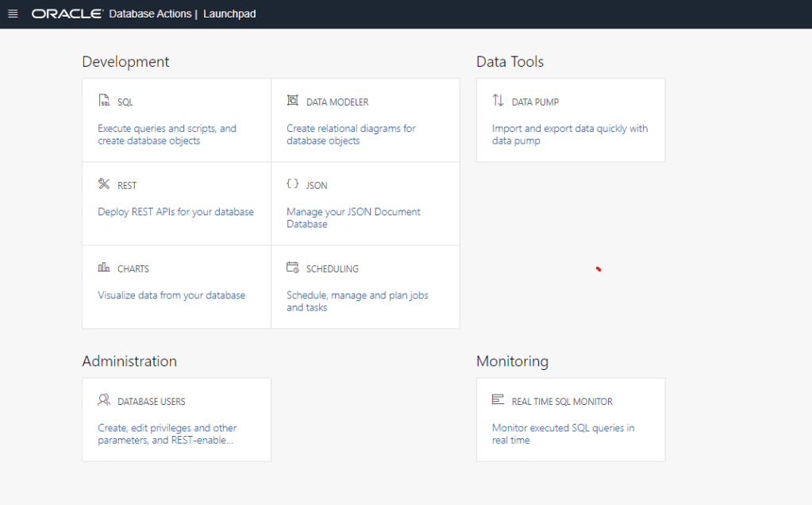Select 'Deploy REST APIs for your database'
The width and height of the screenshot is (812, 505).
[x=175, y=212]
